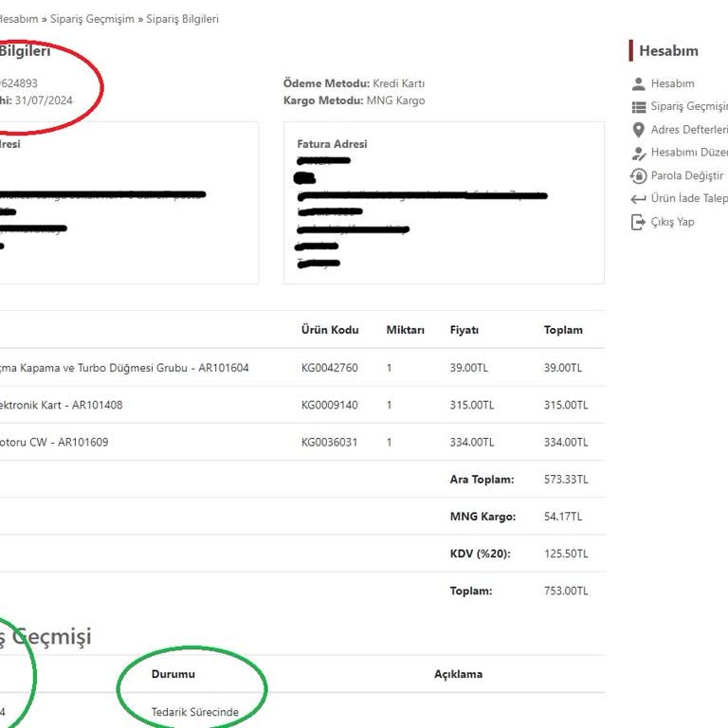Click the Sipariş Geçmişim list icon
Screen dimensions: 728x728
[638, 107]
